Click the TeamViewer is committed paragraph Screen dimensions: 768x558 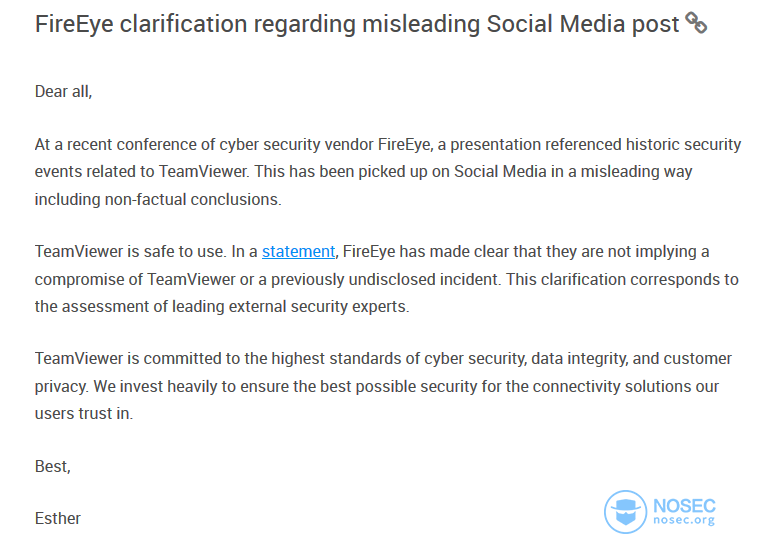coord(383,386)
